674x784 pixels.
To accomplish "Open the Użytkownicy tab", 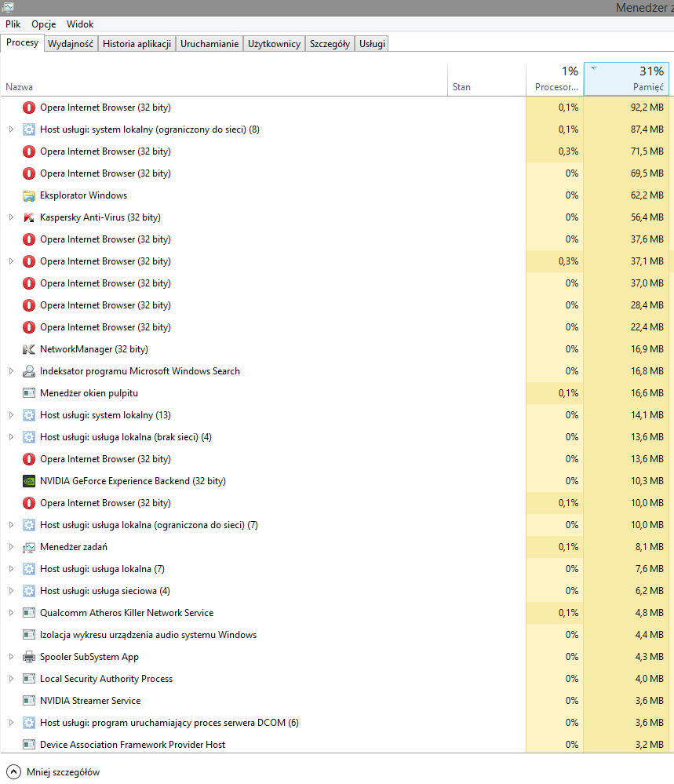I will tap(274, 44).
